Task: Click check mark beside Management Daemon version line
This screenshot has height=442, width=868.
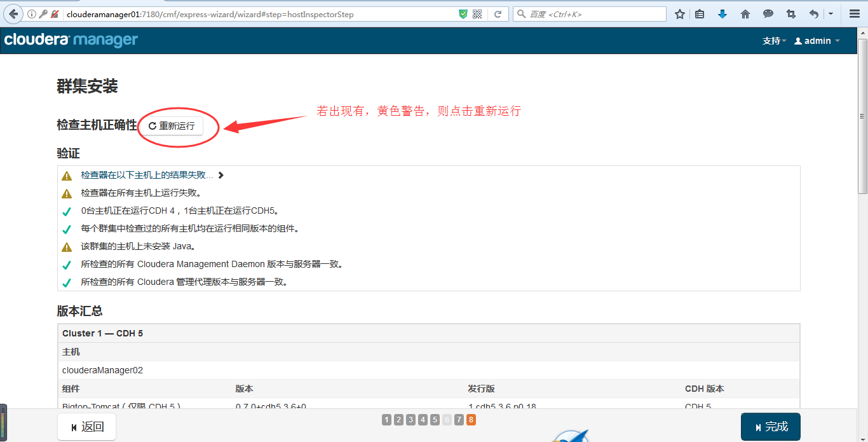Action: pyautogui.click(x=67, y=265)
